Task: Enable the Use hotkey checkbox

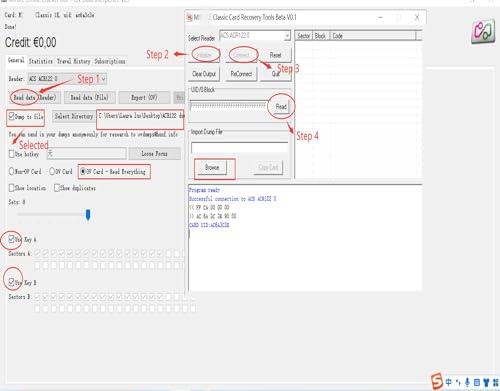Action: click(x=12, y=154)
